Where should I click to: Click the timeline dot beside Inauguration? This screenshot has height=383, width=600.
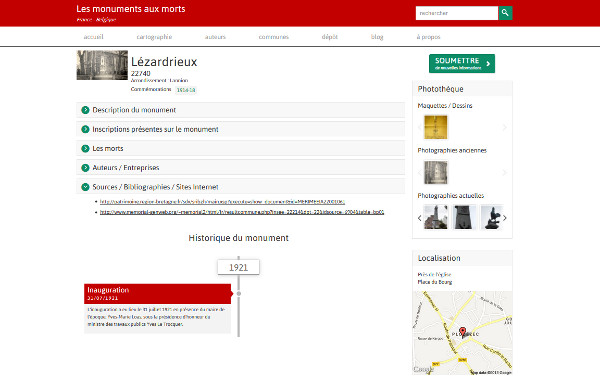coord(239,293)
